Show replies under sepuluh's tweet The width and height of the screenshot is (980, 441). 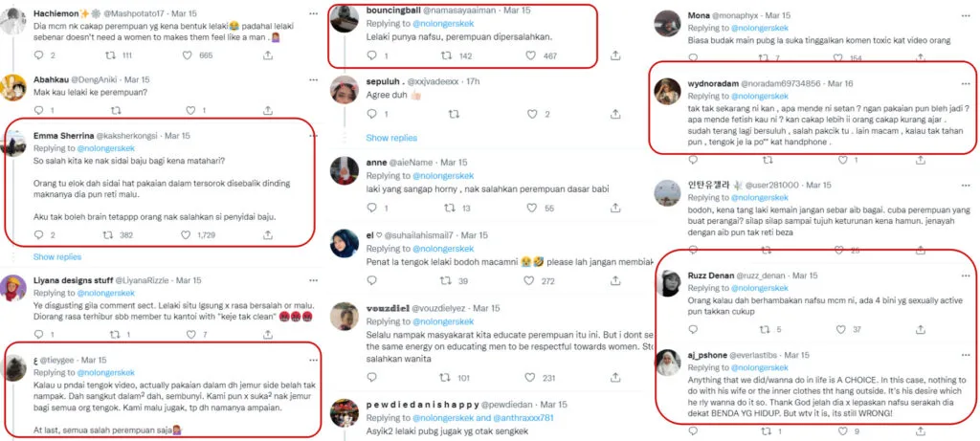pyautogui.click(x=391, y=139)
